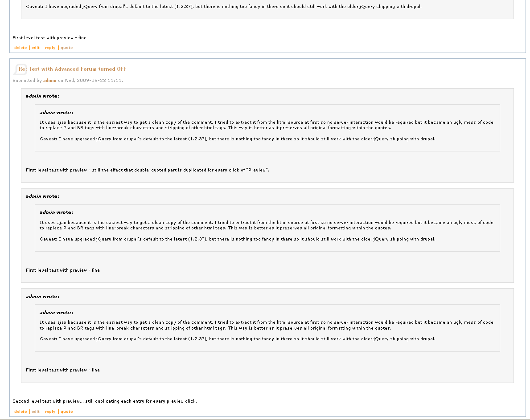Click the outermost 'admin wrote:' heading of the last quote block
Screen dimensions: 530x420
(x=43, y=297)
